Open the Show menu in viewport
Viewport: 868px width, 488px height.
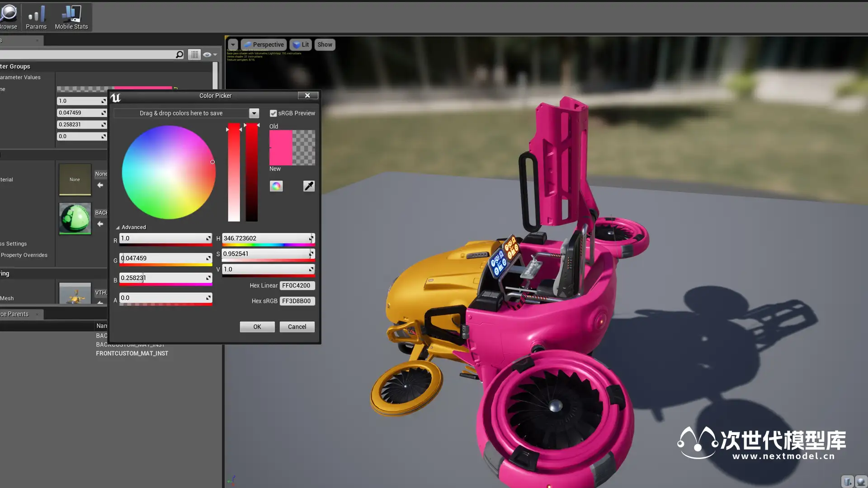(325, 45)
